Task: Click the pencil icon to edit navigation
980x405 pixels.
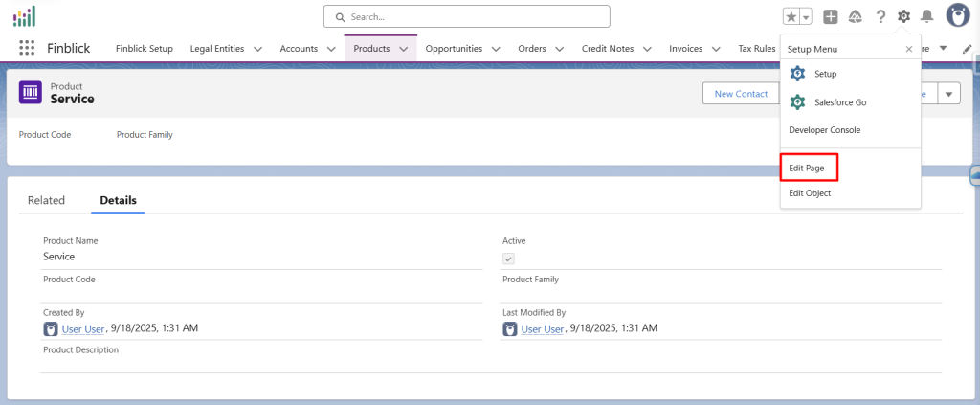Action: click(x=968, y=49)
